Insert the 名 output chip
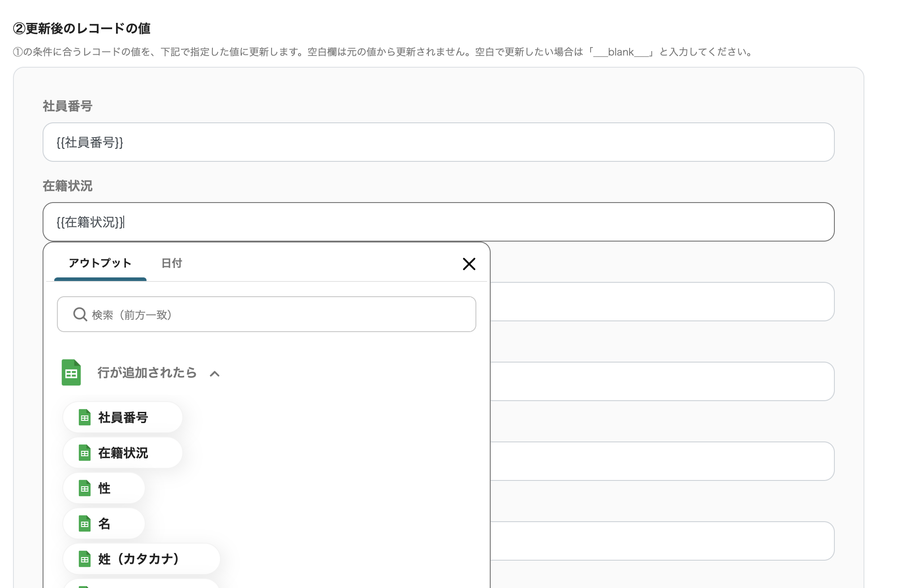 pos(104,523)
